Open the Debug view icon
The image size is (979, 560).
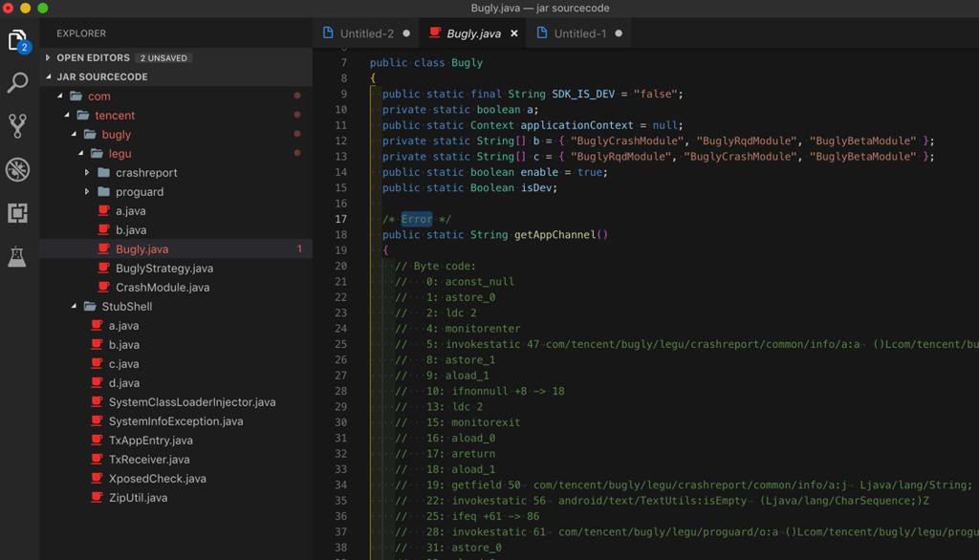pos(17,169)
